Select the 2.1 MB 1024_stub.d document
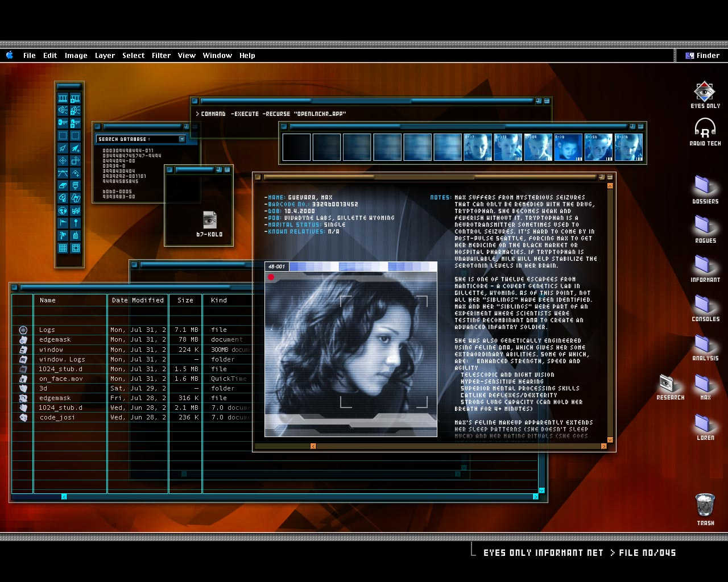 tap(131, 408)
